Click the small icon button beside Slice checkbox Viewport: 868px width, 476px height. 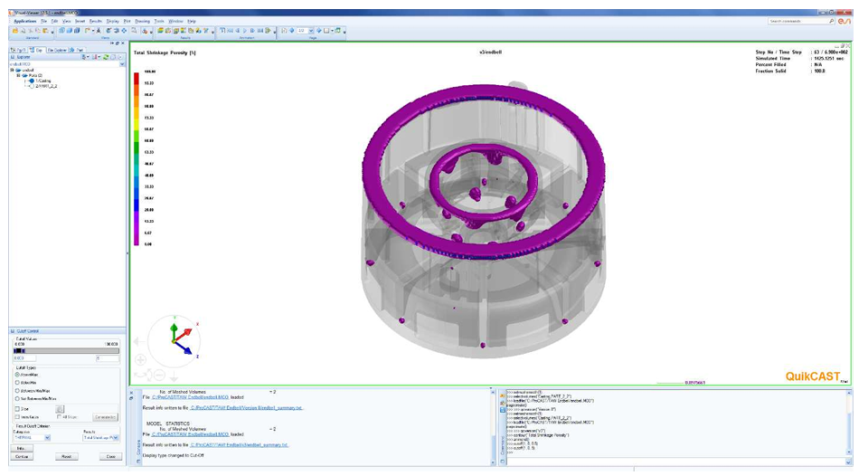click(x=60, y=409)
